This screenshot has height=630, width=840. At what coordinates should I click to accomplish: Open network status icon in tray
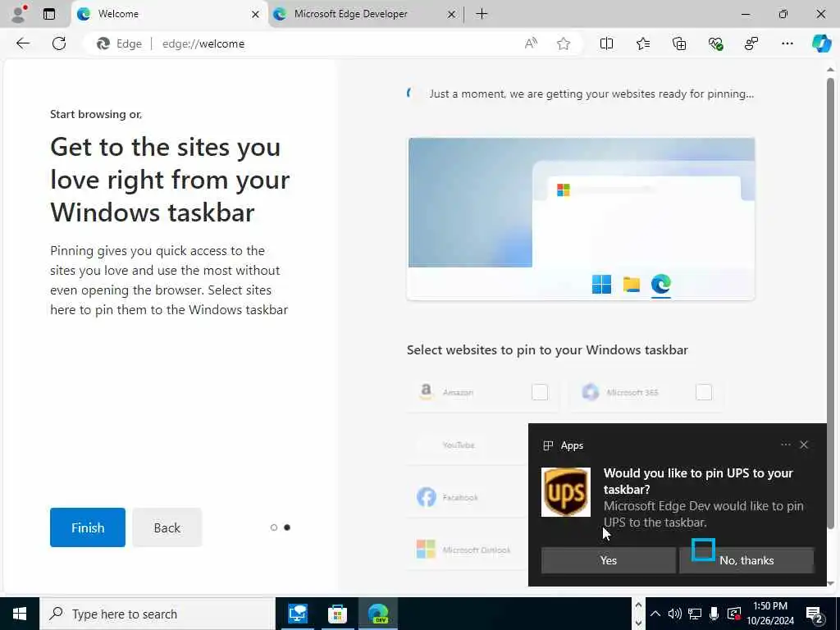pyautogui.click(x=695, y=614)
